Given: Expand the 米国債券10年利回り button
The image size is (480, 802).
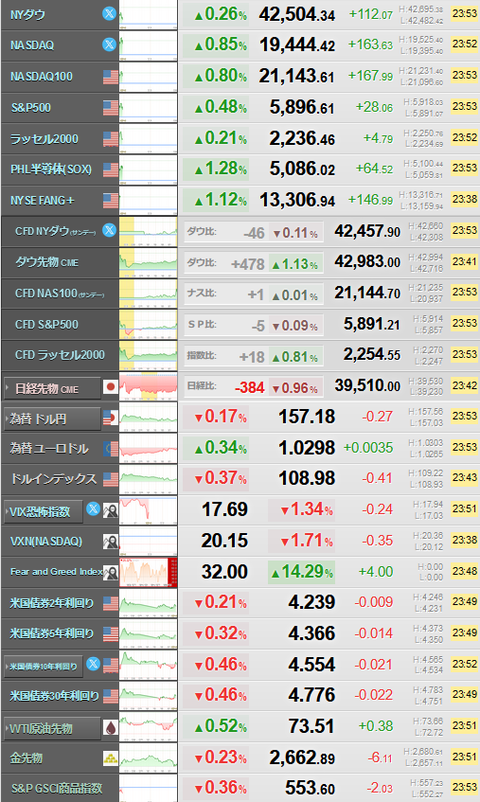Looking at the screenshot, I should 43,666.
